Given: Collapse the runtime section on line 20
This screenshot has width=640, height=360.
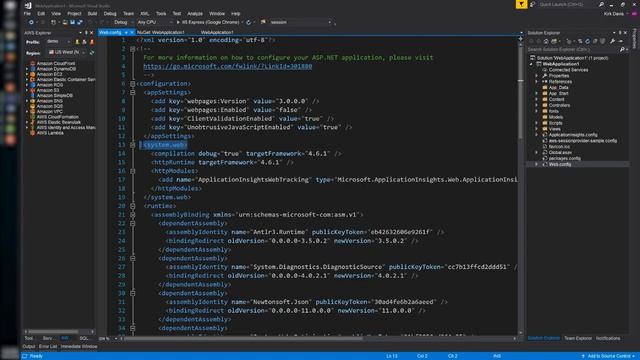Looking at the screenshot, I should click(x=133, y=206).
